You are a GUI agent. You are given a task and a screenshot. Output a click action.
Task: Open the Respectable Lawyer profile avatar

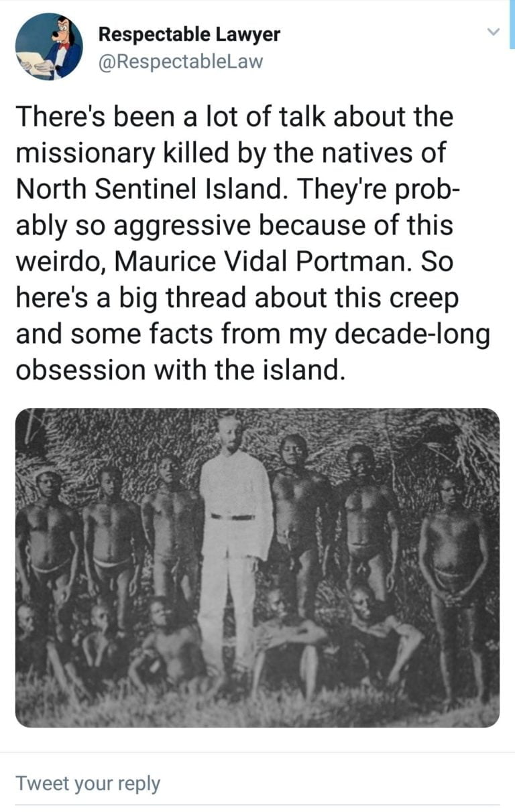pyautogui.click(x=49, y=46)
